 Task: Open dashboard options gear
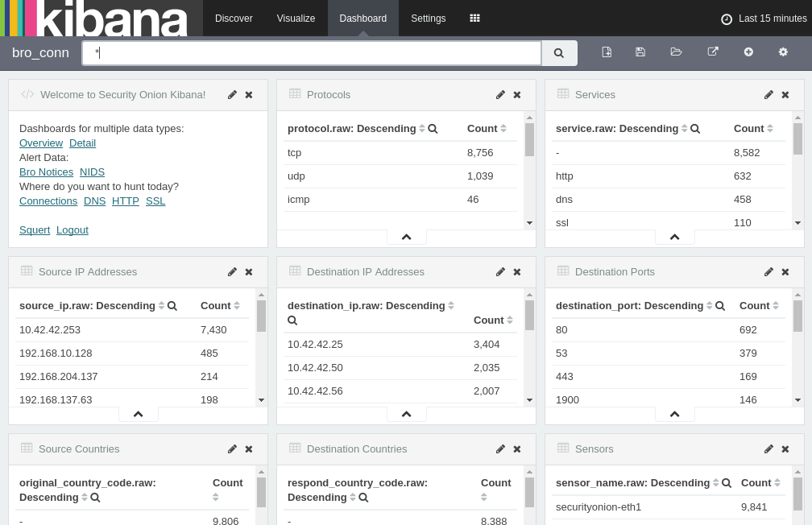782,52
